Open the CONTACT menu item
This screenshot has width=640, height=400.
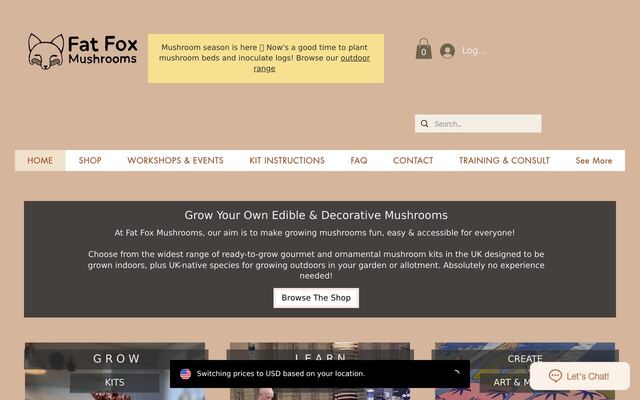pyautogui.click(x=413, y=160)
